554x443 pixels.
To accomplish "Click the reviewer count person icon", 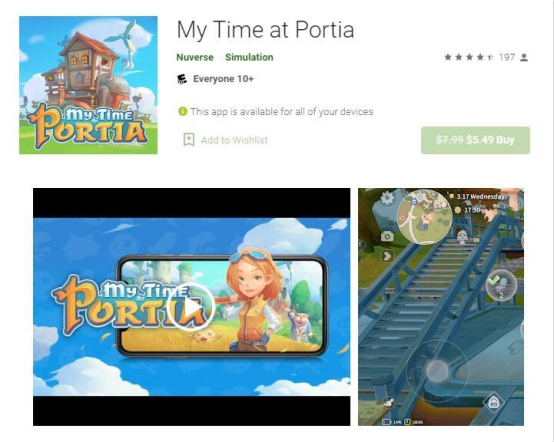I will coord(524,57).
